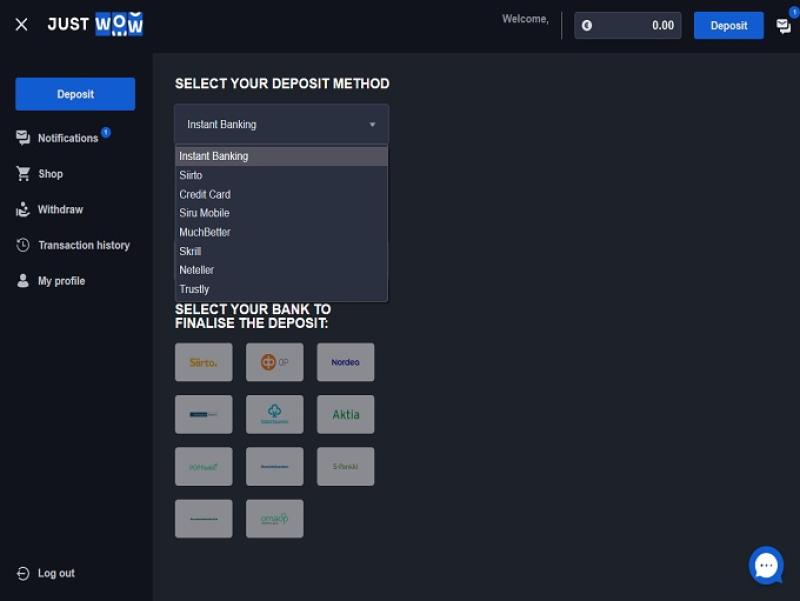Select the Nordea bank tile

click(345, 362)
